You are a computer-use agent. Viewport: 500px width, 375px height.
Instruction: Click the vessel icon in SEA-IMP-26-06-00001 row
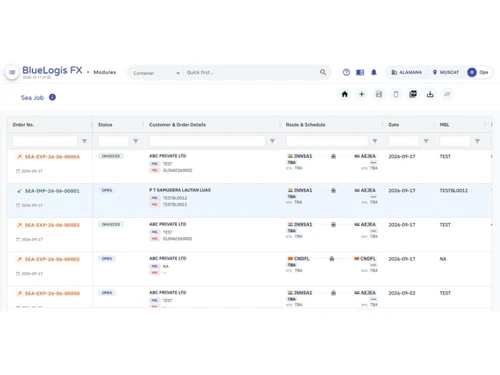(x=333, y=190)
